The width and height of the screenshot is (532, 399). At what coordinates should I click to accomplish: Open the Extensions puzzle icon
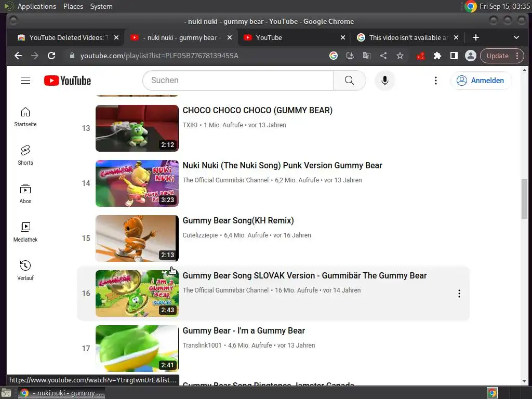[437, 56]
